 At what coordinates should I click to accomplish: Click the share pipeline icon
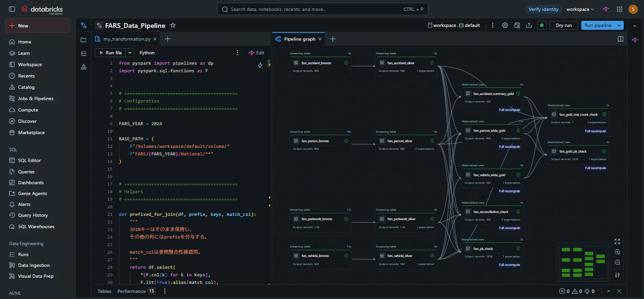[529, 26]
